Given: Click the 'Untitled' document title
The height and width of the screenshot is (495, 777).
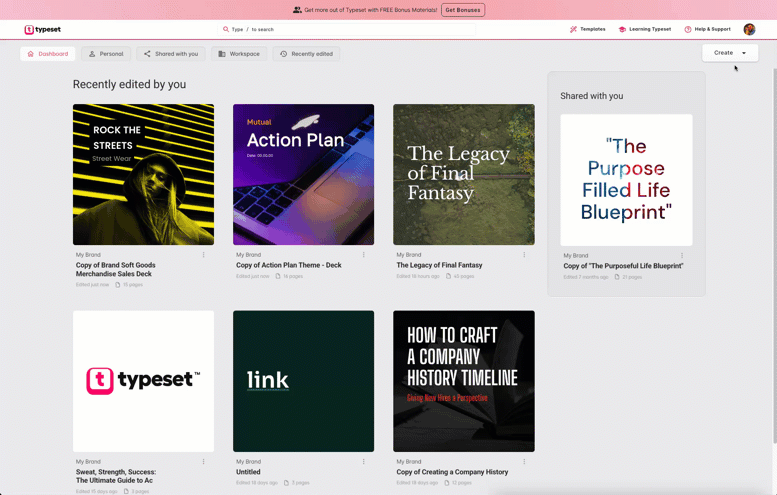Looking at the screenshot, I should [x=248, y=472].
